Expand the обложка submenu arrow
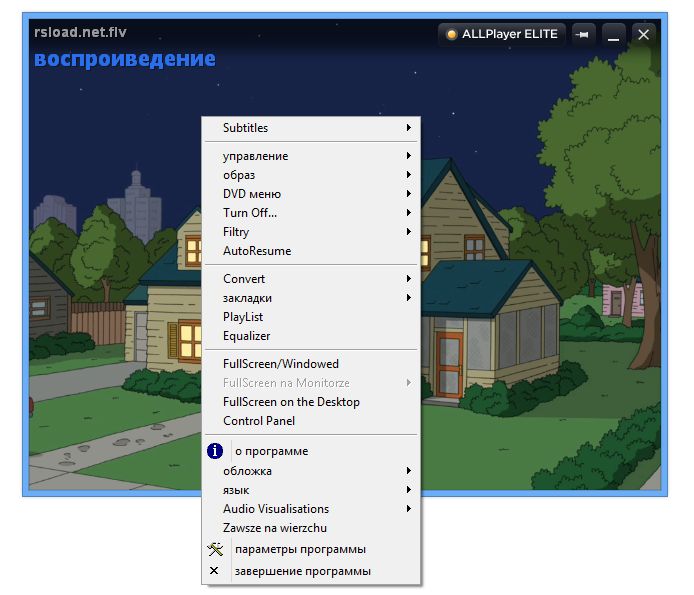The image size is (694, 595). click(x=409, y=471)
